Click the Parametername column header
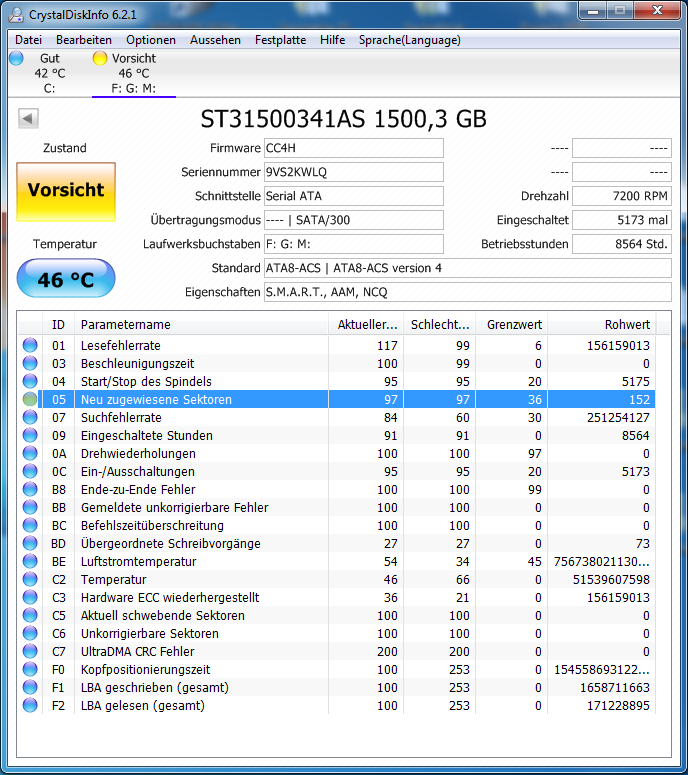The height and width of the screenshot is (775, 688). (x=201, y=325)
